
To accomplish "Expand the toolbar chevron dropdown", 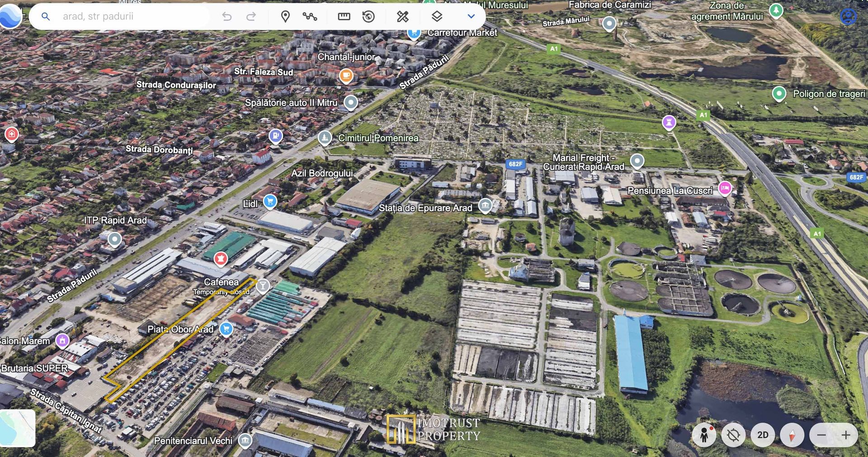I will 471,17.
